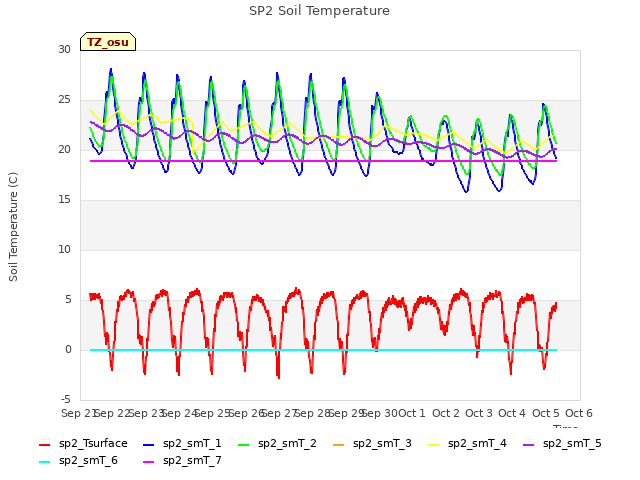Click the Oct 1 x-axis tick label
Screen dimensions: 640x480
(x=412, y=413)
